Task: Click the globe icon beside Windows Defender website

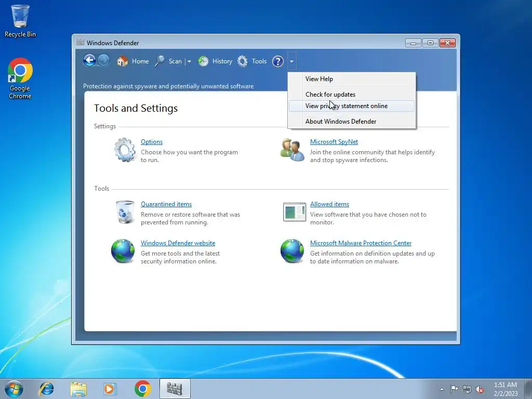Action: coord(123,251)
